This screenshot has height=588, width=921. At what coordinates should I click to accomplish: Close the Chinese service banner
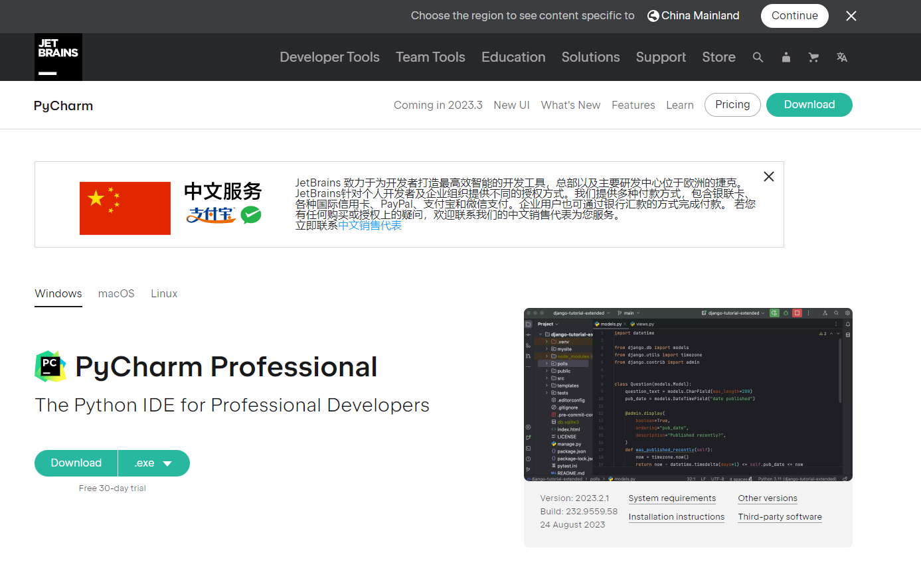(769, 177)
